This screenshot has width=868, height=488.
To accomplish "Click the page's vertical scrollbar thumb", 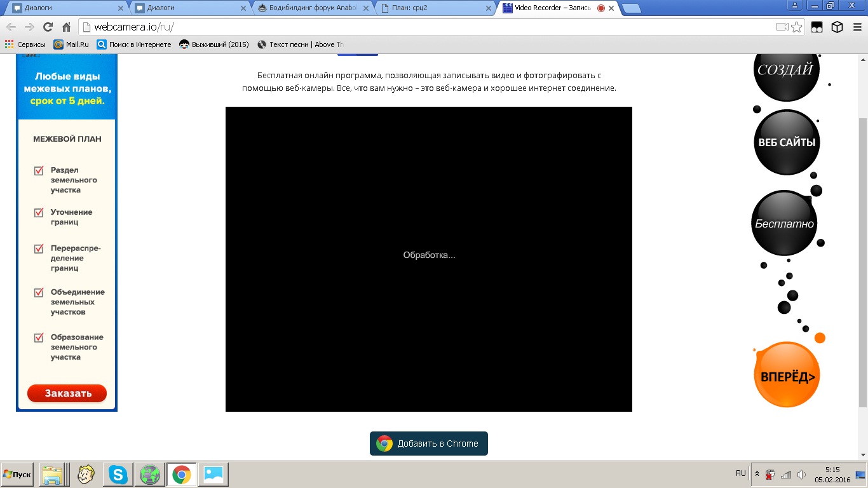I will tap(862, 261).
